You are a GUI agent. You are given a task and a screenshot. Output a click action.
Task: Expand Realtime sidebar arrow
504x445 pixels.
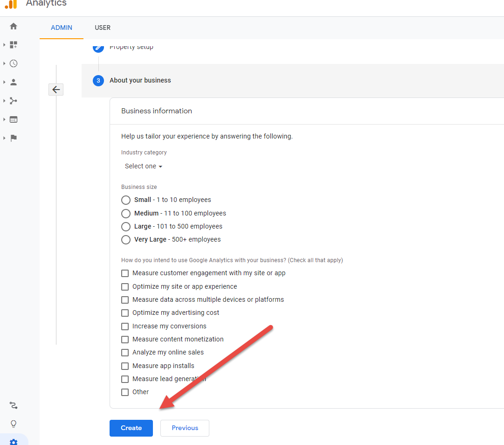coord(4,63)
